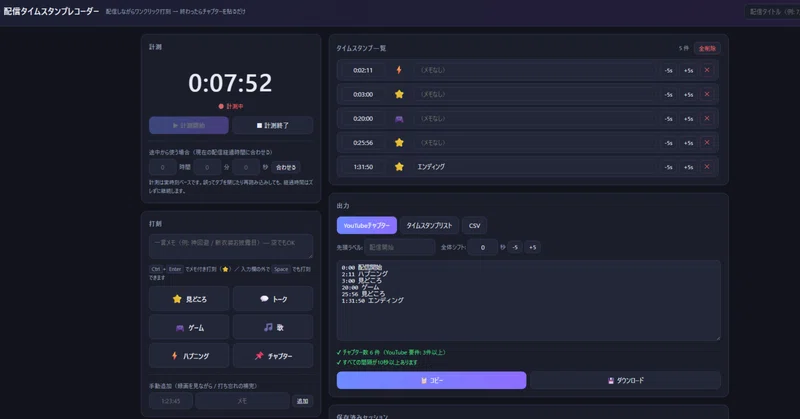The image size is (800, 419).
Task: Click the ダウンロード download button
Action: point(626,380)
